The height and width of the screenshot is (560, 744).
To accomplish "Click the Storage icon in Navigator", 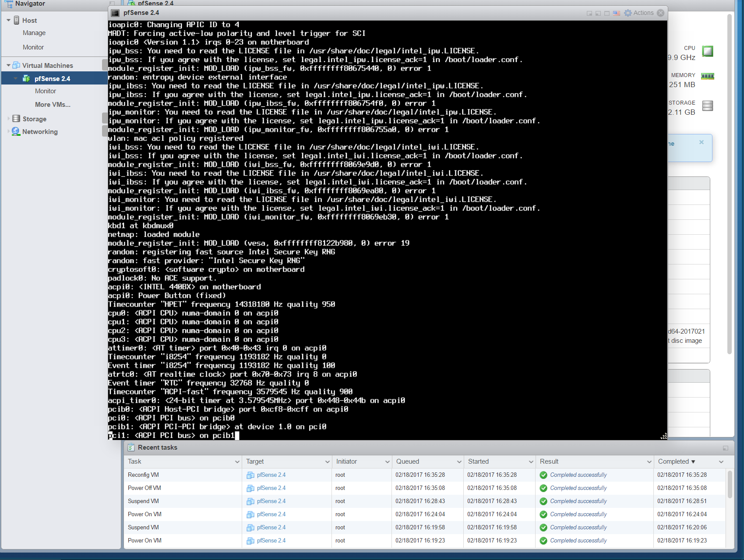I will [16, 119].
